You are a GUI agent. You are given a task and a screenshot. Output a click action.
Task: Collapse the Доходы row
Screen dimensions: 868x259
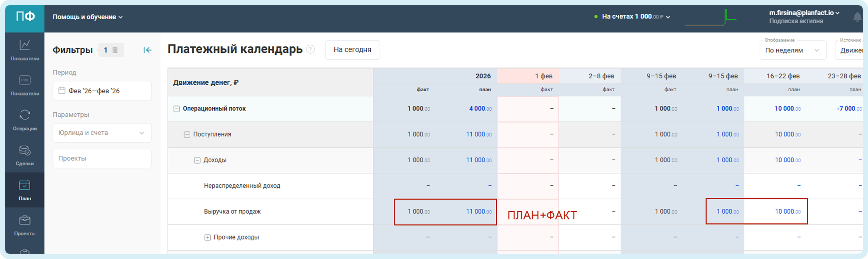197,160
